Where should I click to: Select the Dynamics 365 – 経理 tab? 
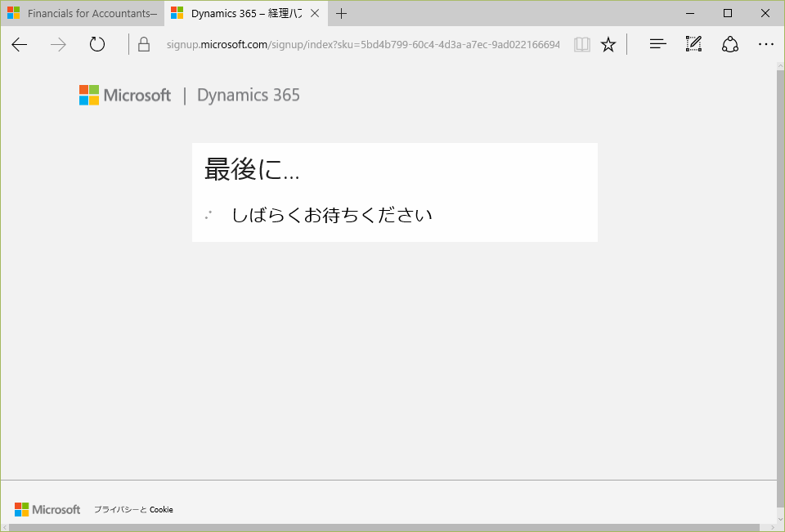point(246,14)
